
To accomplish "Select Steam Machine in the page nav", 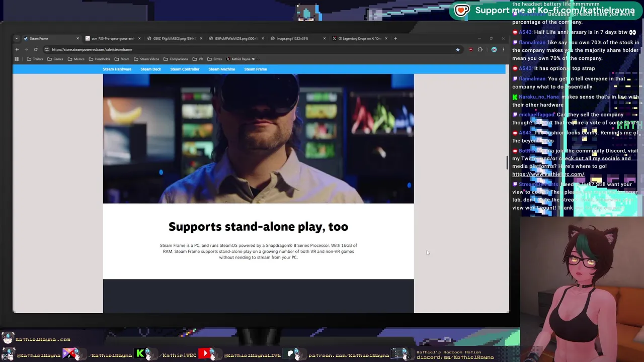I will pyautogui.click(x=222, y=69).
